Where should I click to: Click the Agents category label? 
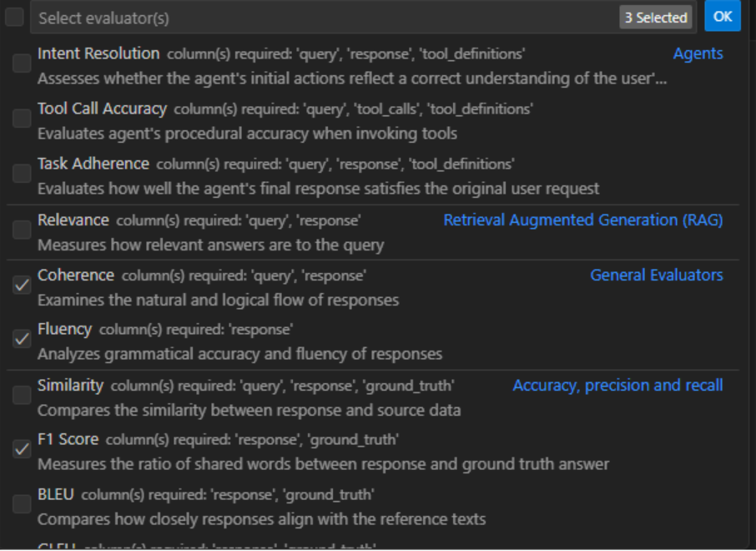pyautogui.click(x=698, y=53)
